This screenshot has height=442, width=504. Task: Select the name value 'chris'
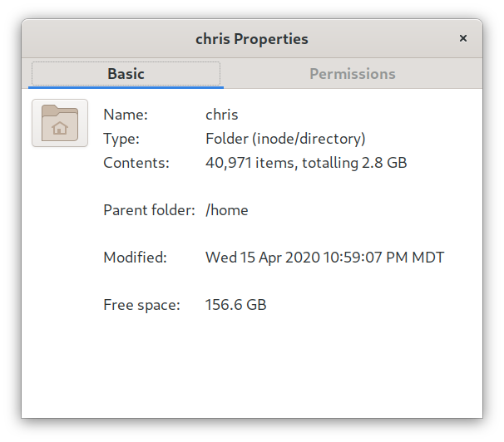(222, 115)
